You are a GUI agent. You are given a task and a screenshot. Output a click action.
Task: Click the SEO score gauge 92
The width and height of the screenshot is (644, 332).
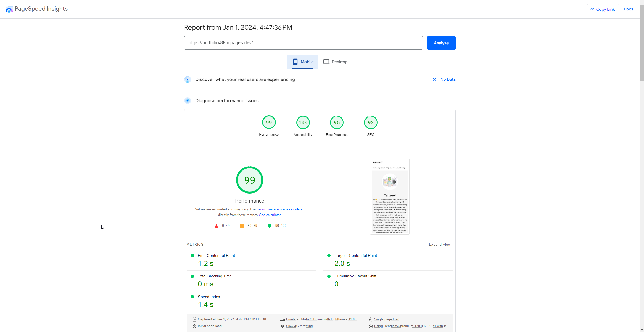pyautogui.click(x=371, y=123)
